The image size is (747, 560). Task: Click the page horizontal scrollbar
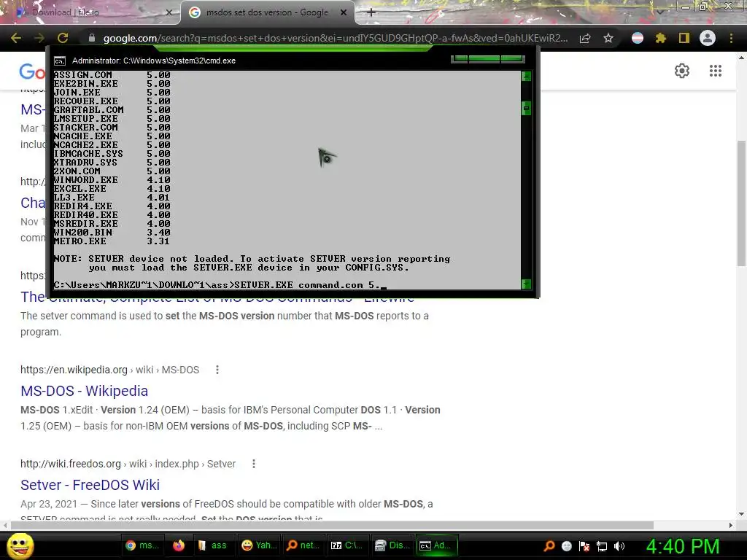coord(332,525)
